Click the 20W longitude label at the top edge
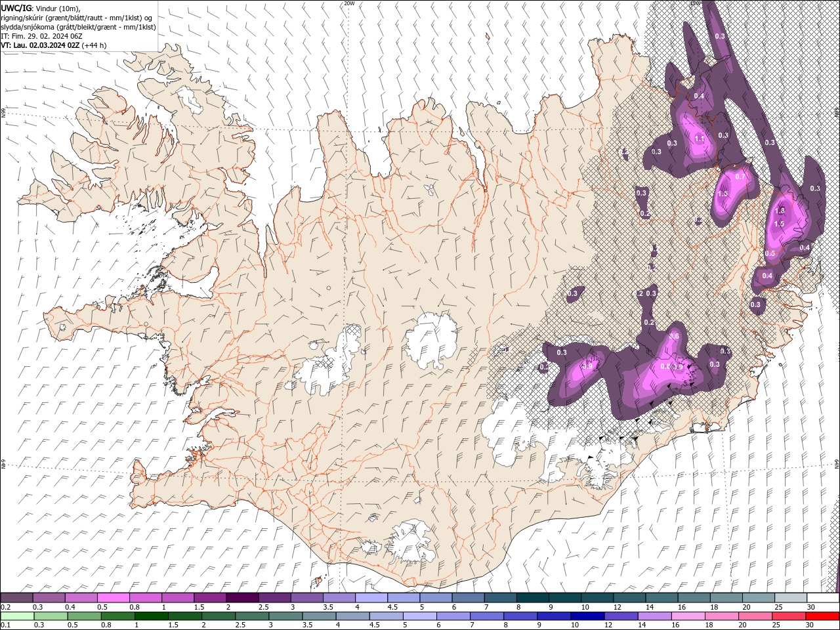Screen dimensions: 840x630 coord(349,3)
